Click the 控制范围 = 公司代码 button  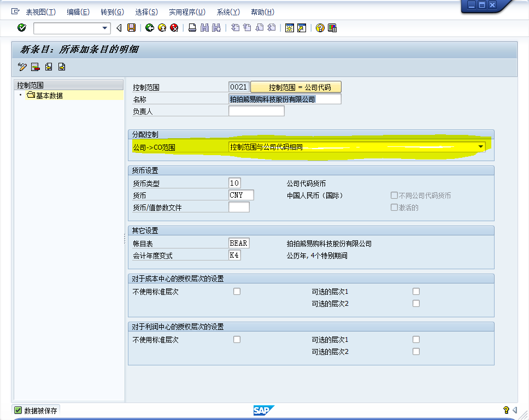(x=296, y=87)
